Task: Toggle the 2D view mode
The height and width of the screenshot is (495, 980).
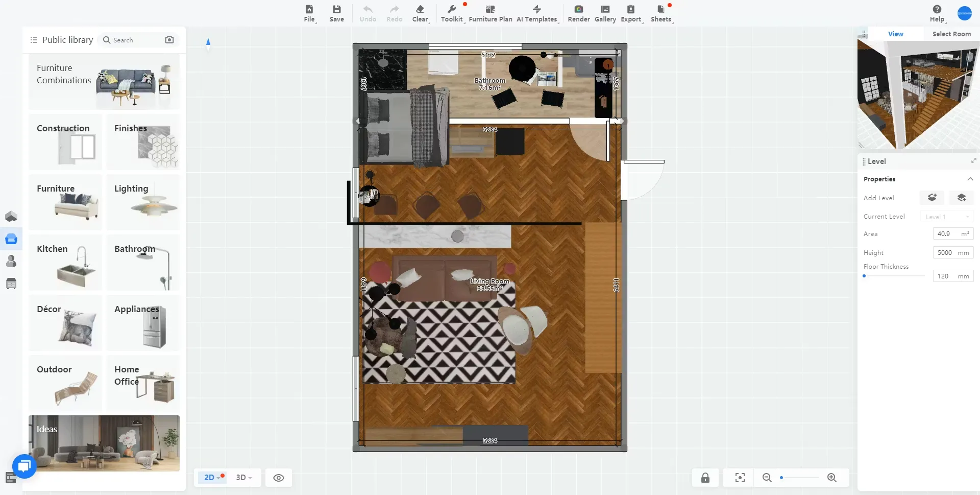Action: click(x=210, y=477)
